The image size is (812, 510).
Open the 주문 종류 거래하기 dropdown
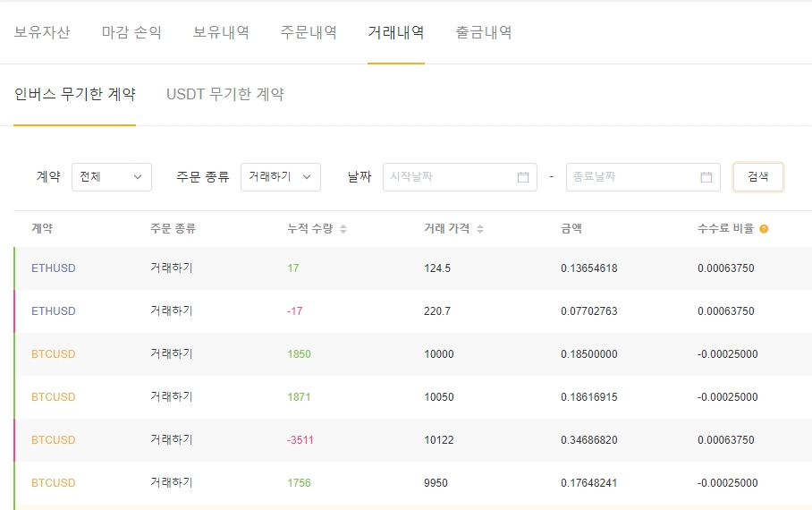(x=280, y=177)
